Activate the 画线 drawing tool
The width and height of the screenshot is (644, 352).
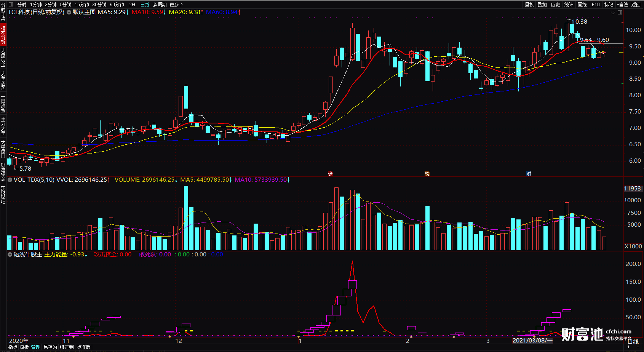click(x=582, y=5)
